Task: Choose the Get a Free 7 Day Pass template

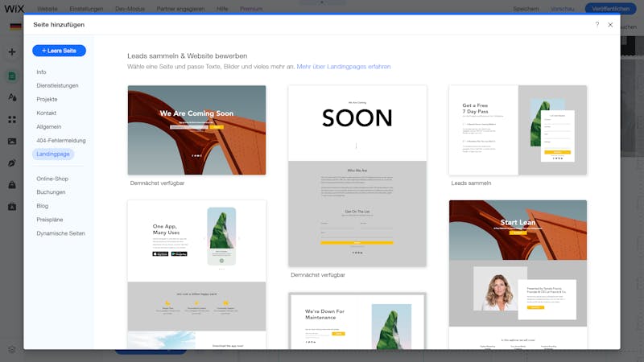Action: tap(518, 130)
